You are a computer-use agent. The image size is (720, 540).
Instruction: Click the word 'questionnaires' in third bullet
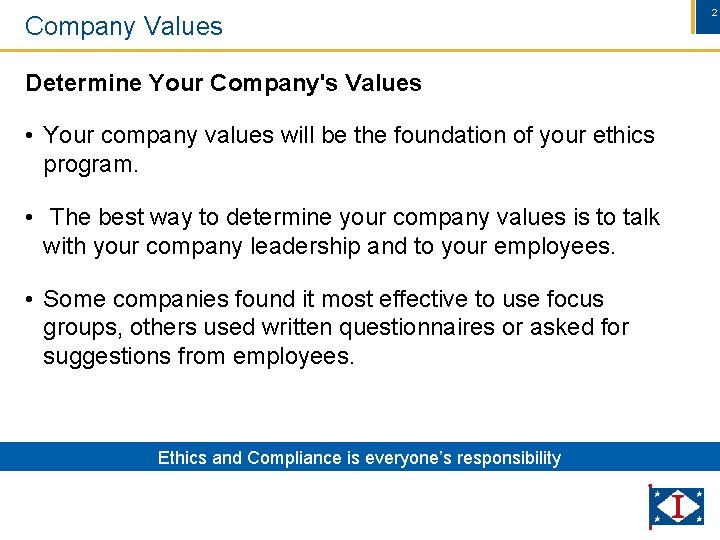(417, 328)
